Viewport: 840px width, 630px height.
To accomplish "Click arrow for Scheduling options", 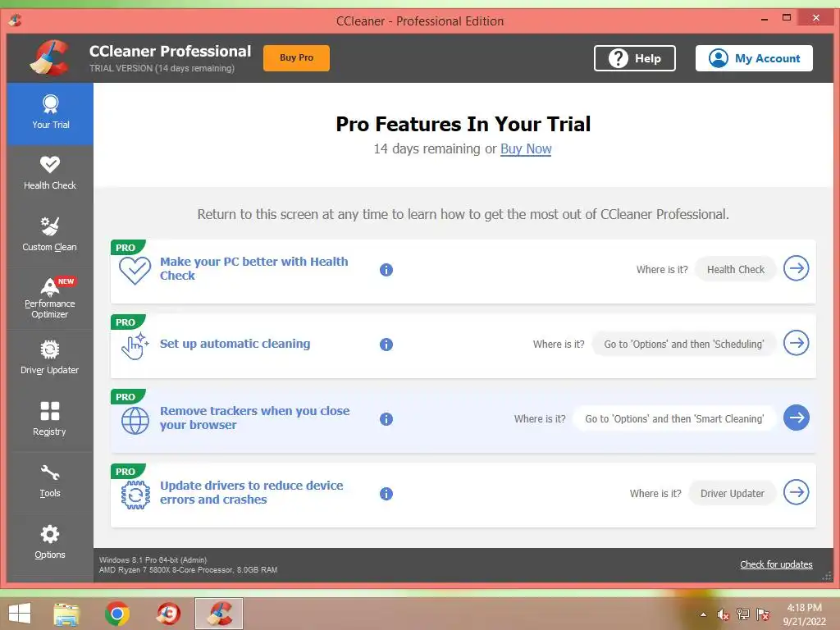I will click(796, 343).
